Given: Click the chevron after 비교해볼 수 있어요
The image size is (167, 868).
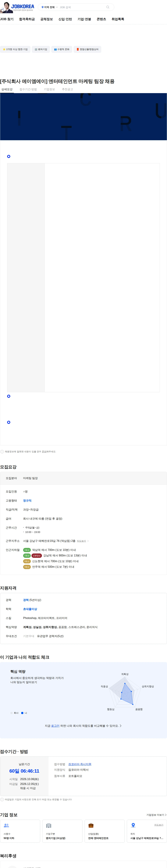Looking at the screenshot, I should pos(121,726).
